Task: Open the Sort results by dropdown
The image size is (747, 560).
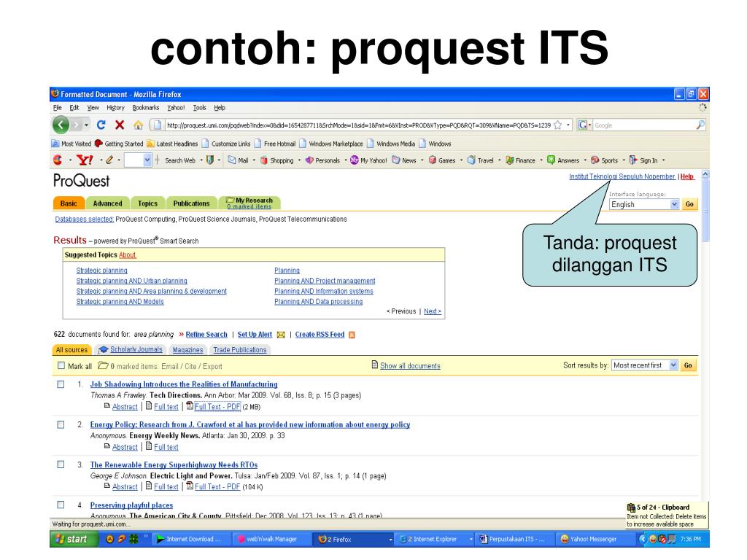Action: point(645,365)
